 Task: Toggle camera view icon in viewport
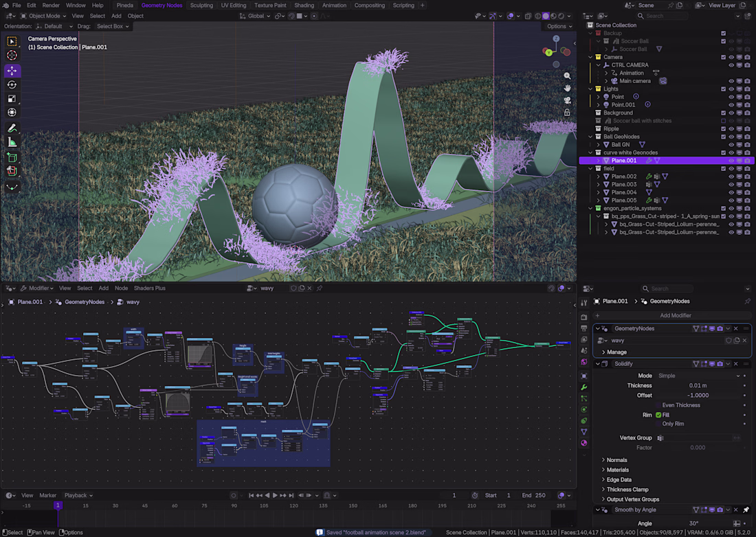tap(568, 100)
